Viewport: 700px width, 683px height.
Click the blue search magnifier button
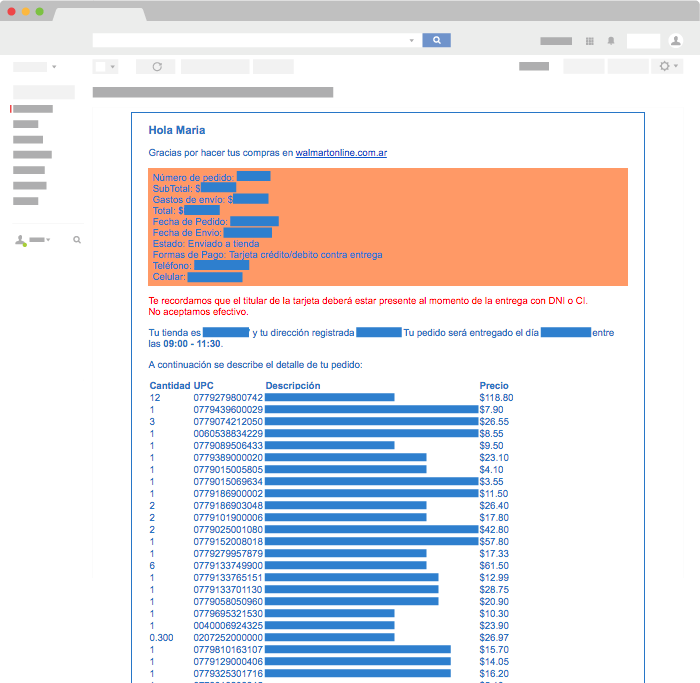(436, 40)
